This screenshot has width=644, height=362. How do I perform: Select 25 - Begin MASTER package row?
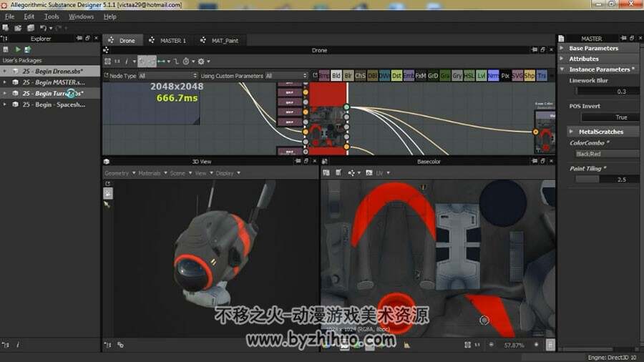(50, 82)
